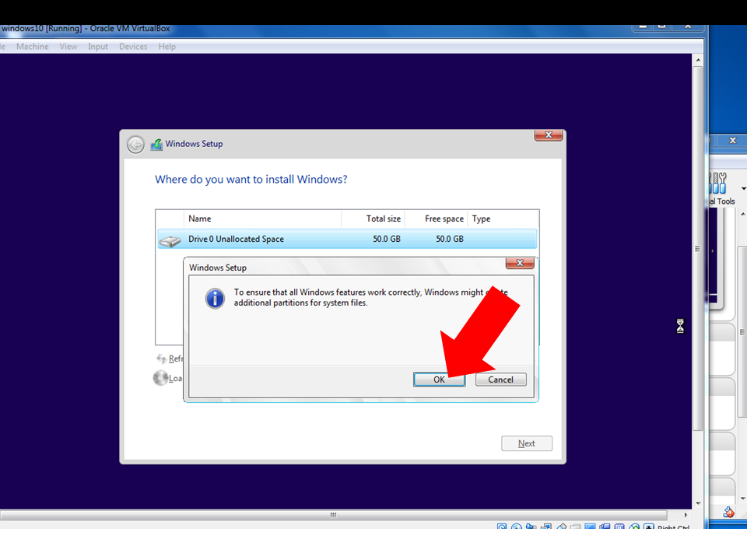Click the blue information icon in the warning dialog
This screenshot has height=560, width=747.
point(215,298)
